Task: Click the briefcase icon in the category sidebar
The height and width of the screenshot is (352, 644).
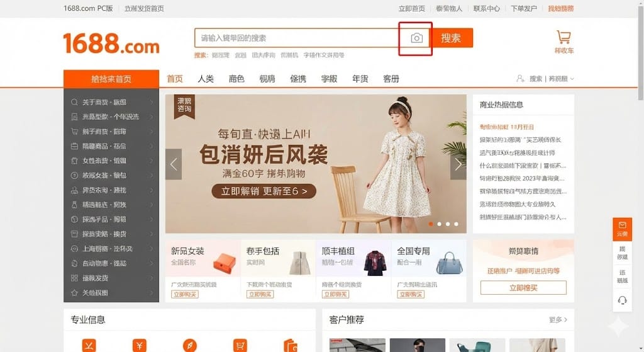Action: [74, 146]
